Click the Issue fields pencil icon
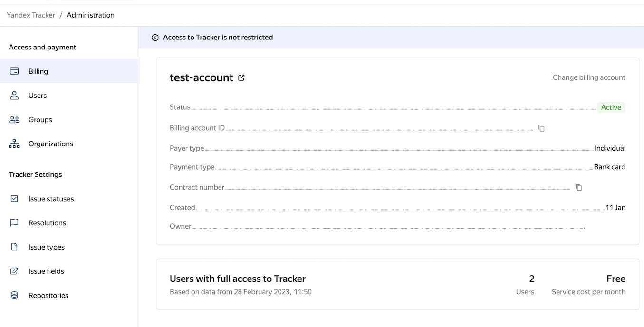The image size is (644, 327). [x=14, y=271]
